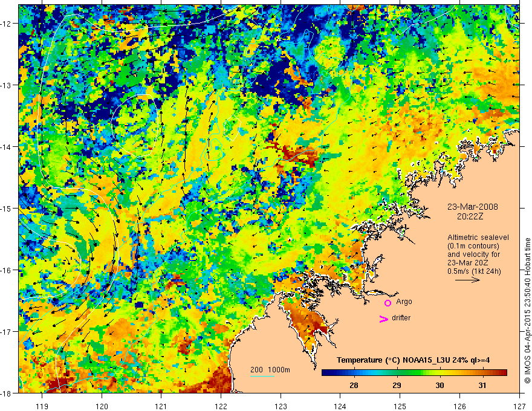Click the latitude axis label '-18'
Viewport: 532px width, 411px height.
pyautogui.click(x=5, y=393)
